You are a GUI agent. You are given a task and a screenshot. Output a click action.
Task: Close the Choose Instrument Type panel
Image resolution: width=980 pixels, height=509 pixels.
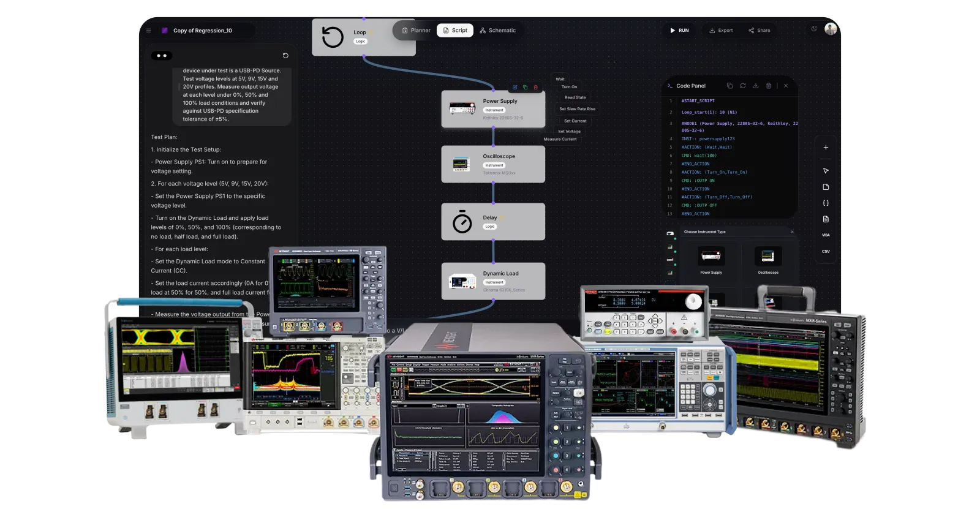[x=792, y=232]
